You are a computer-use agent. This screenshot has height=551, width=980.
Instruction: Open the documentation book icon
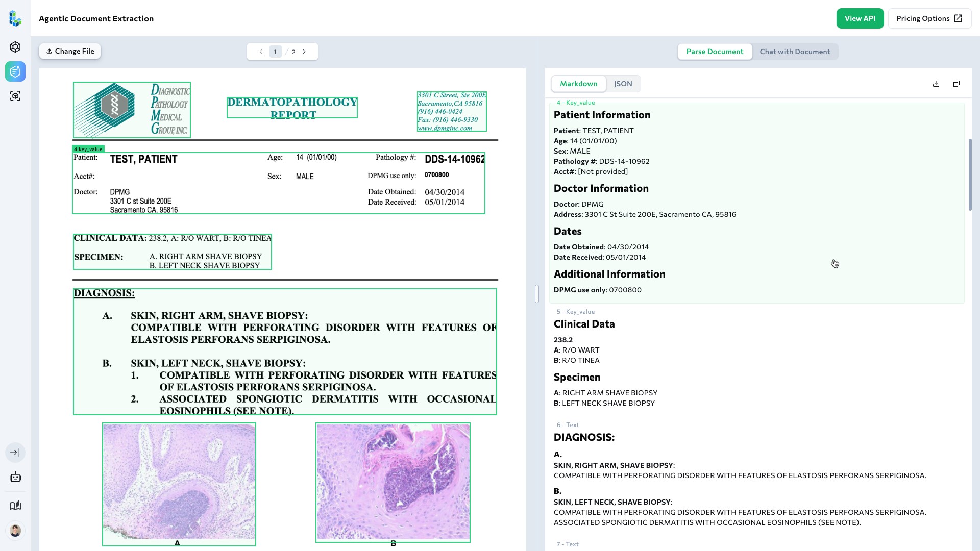coord(15,506)
